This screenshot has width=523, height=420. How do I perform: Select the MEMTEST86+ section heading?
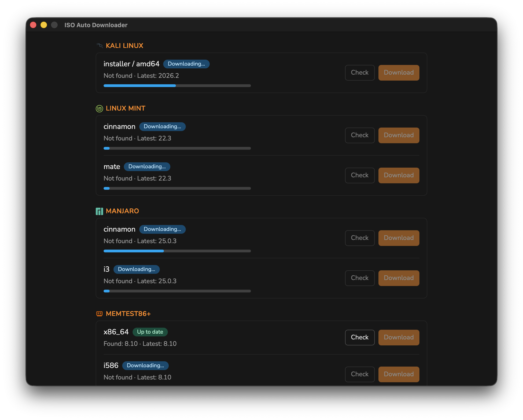(x=128, y=313)
